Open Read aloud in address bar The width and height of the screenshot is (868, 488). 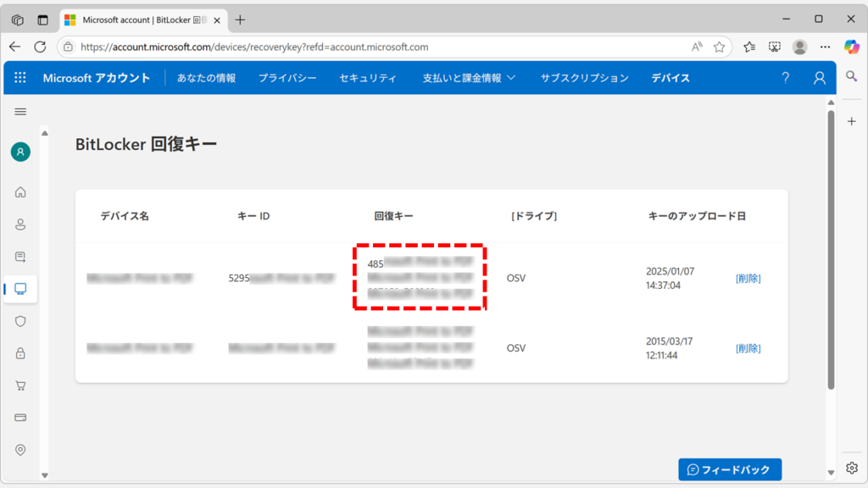pos(697,47)
